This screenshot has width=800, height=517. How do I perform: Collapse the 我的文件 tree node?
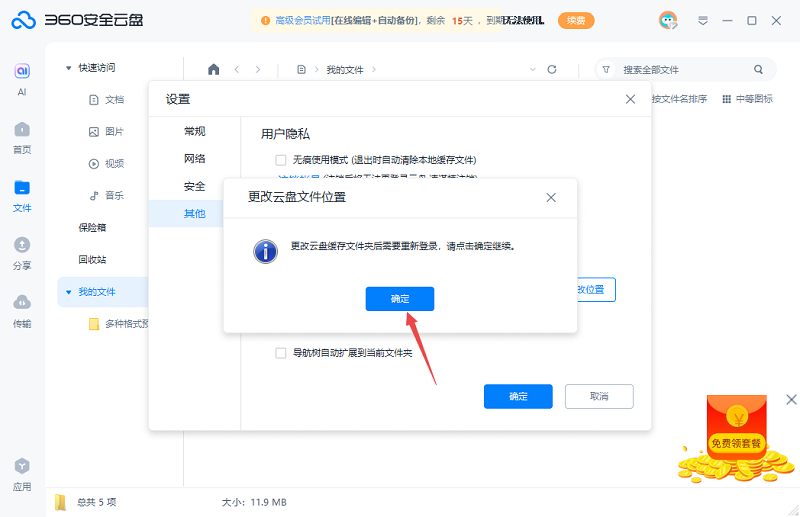coord(68,292)
